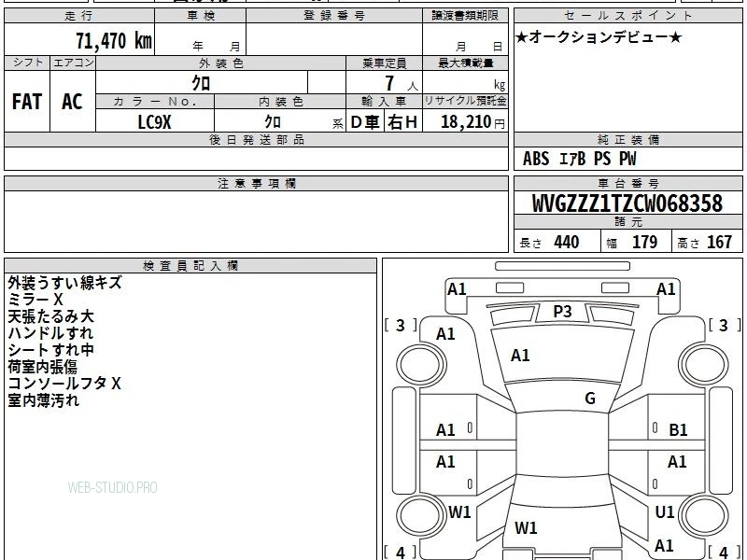This screenshot has width=747, height=560.
Task: Select the 後日発送部品 header
Action: (x=256, y=139)
